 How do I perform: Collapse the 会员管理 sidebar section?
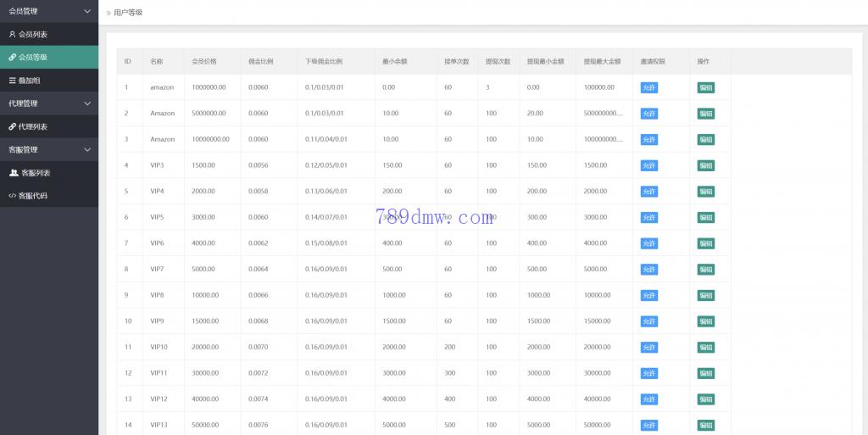coord(87,11)
